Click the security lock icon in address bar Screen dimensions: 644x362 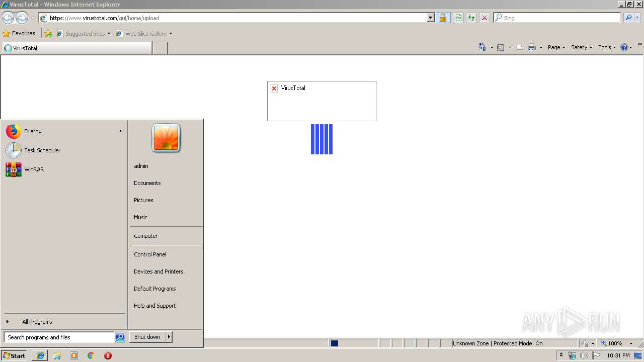tap(443, 18)
